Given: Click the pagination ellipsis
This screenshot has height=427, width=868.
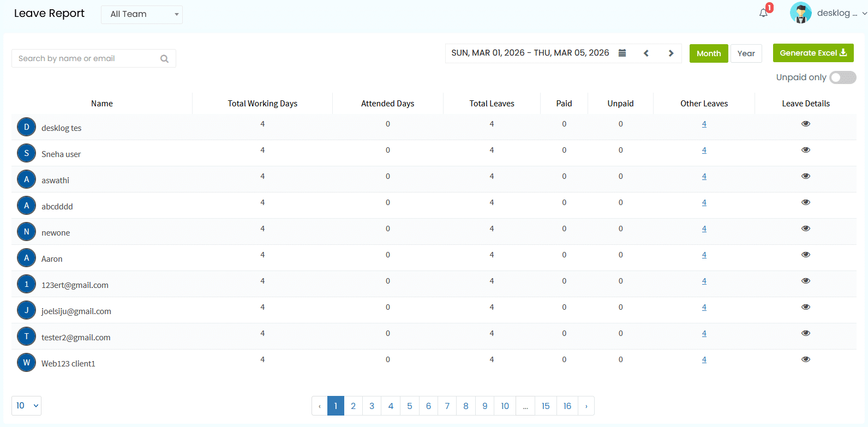Looking at the screenshot, I should point(525,406).
